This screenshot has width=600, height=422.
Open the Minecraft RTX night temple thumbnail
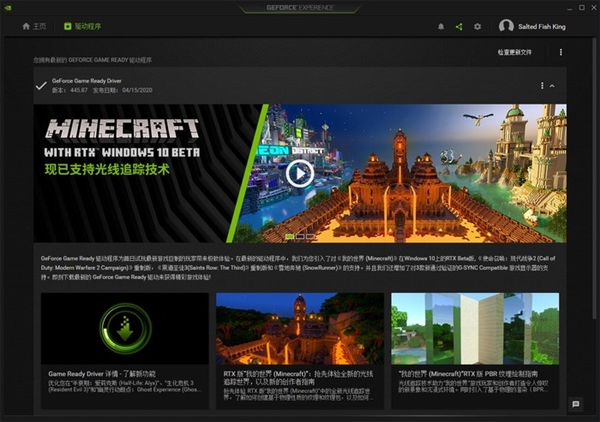[x=300, y=329]
